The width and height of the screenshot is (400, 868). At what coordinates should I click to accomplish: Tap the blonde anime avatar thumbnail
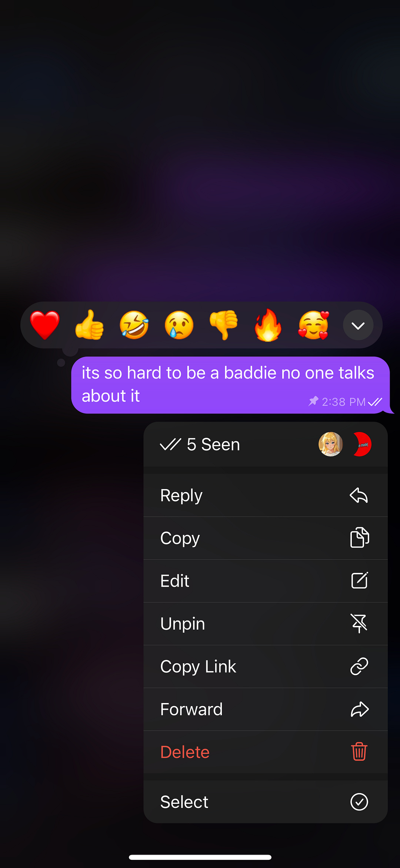tap(331, 444)
